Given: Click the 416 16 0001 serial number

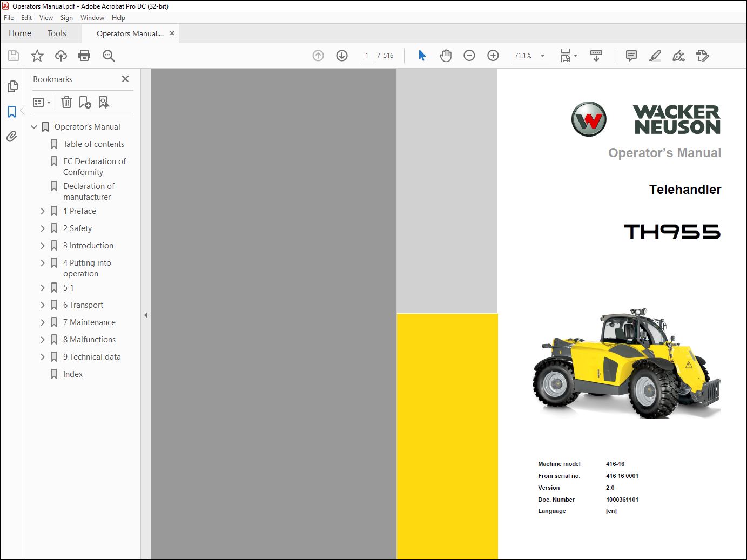Looking at the screenshot, I should pyautogui.click(x=622, y=476).
